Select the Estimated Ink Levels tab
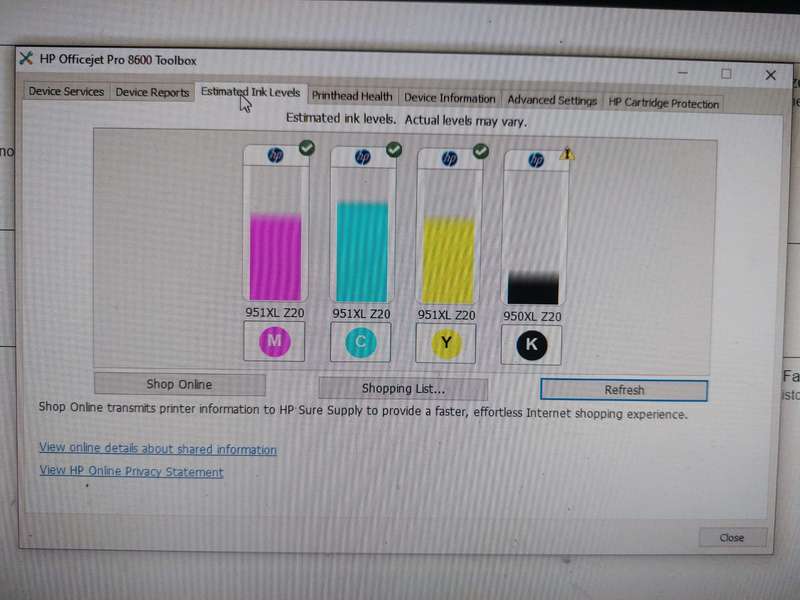The image size is (800, 600). click(x=251, y=92)
